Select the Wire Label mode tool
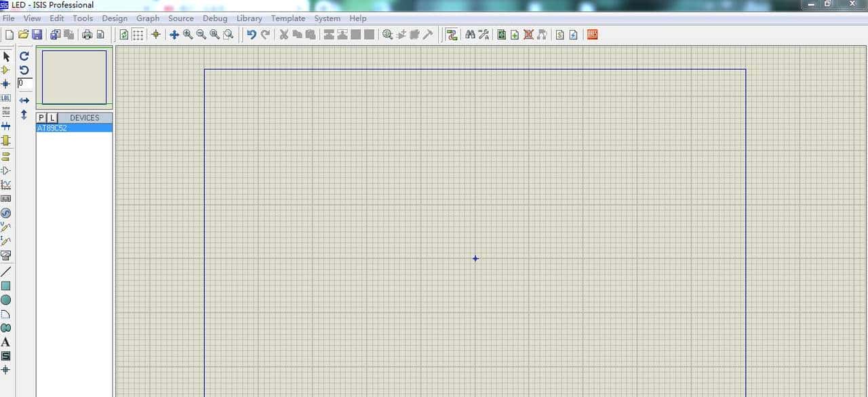This screenshot has height=397, width=868. click(6, 98)
